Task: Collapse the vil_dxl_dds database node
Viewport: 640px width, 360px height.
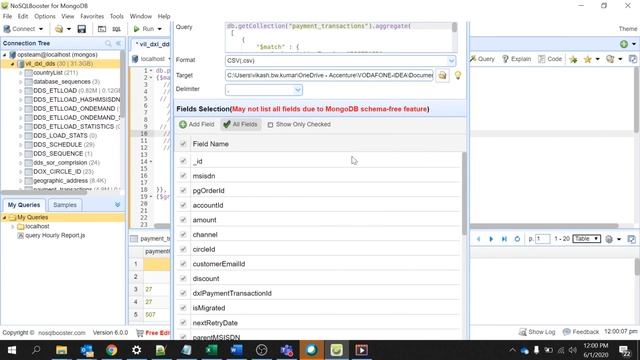Action: [12, 64]
